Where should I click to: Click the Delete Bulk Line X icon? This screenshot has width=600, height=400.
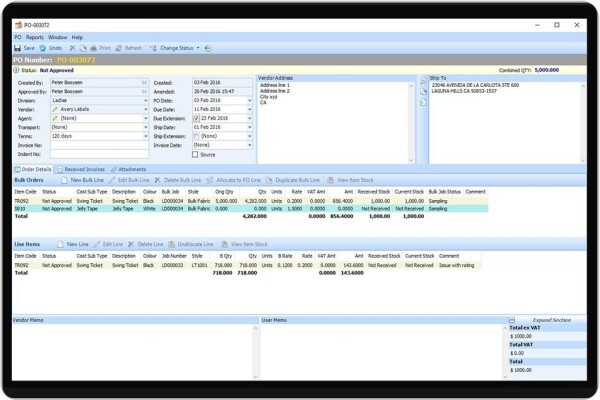coord(158,180)
